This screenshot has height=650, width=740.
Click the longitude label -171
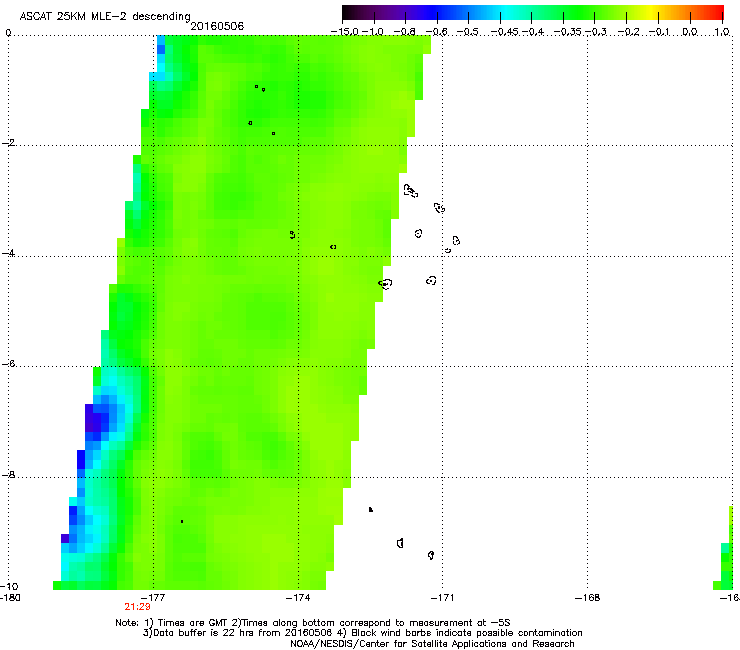pos(443,598)
